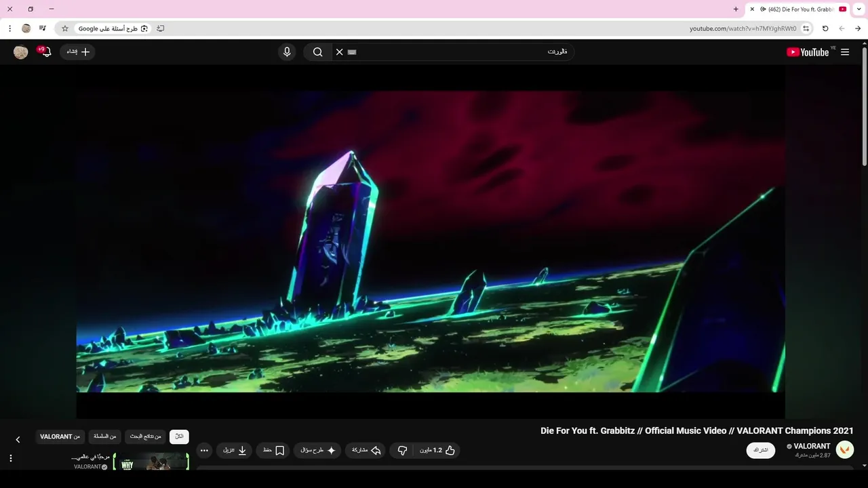
Task: Open options for the suggested video row
Action: pos(11,459)
